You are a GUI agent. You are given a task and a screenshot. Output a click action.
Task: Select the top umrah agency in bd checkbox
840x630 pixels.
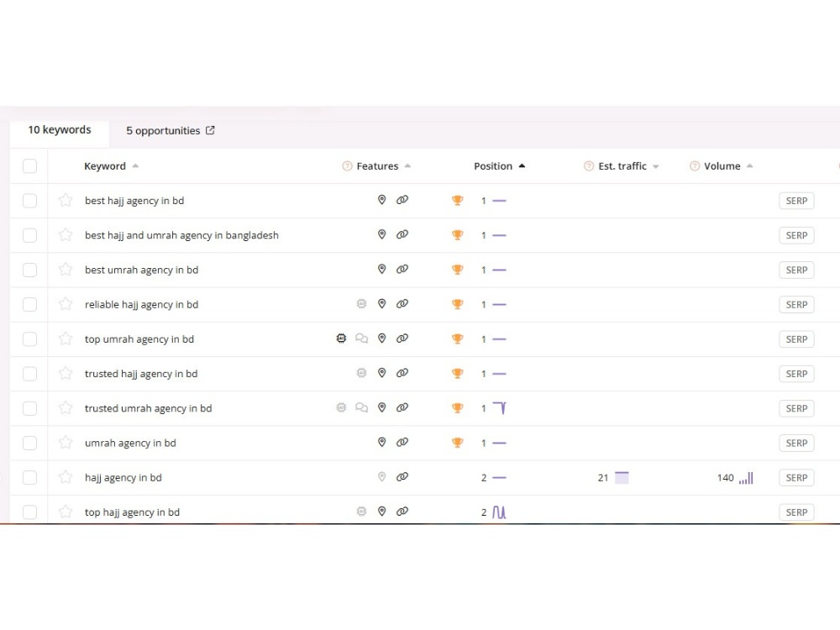click(30, 339)
